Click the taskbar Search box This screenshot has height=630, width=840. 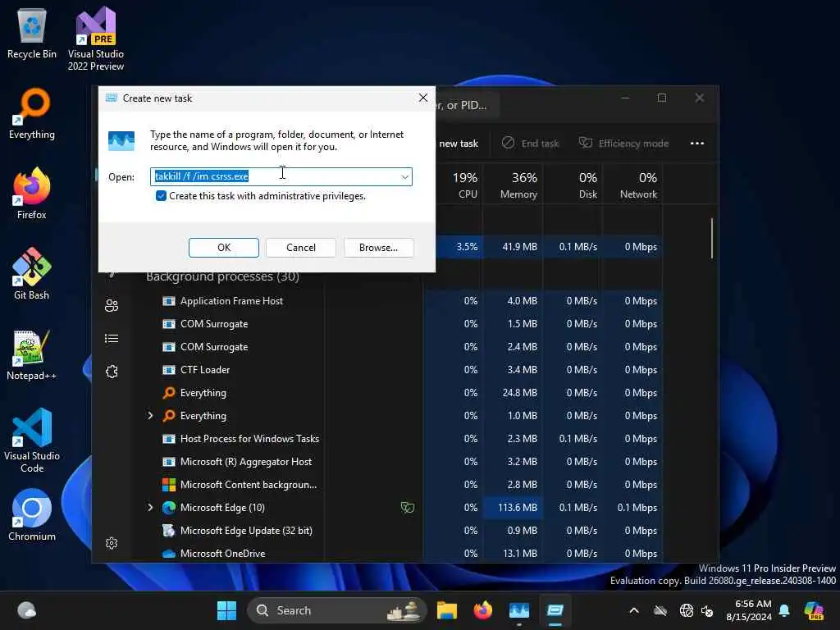coord(337,610)
